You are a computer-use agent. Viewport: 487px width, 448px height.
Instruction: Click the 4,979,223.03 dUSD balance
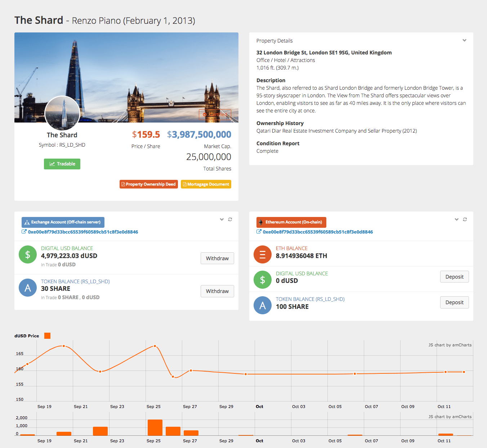(69, 256)
